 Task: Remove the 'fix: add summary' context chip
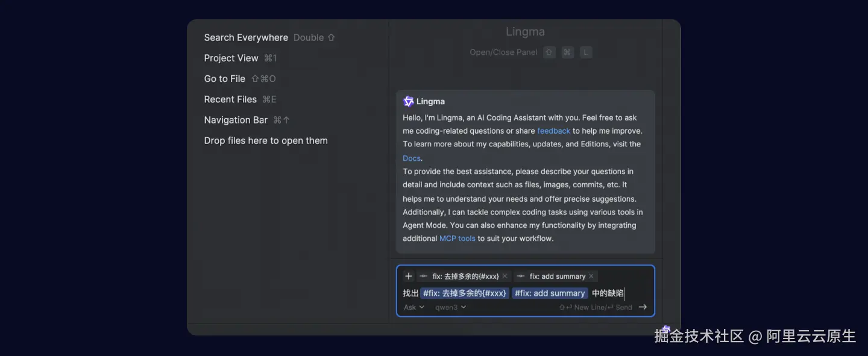(591, 276)
